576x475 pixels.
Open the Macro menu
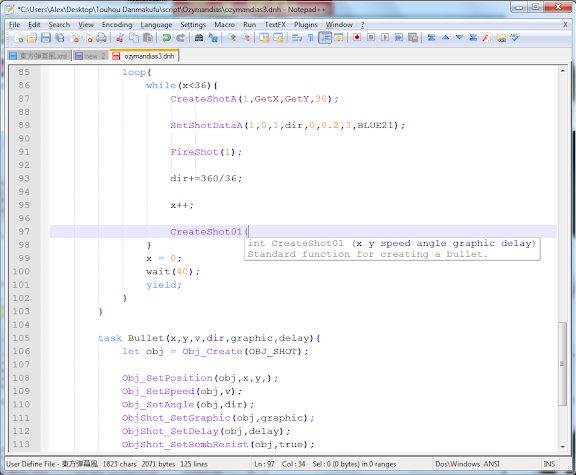tap(224, 25)
